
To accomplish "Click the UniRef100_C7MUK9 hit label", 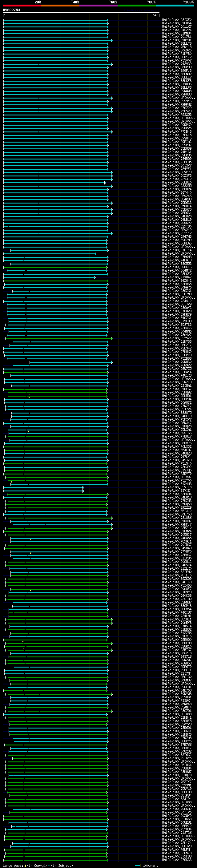I will click(x=177, y=351).
